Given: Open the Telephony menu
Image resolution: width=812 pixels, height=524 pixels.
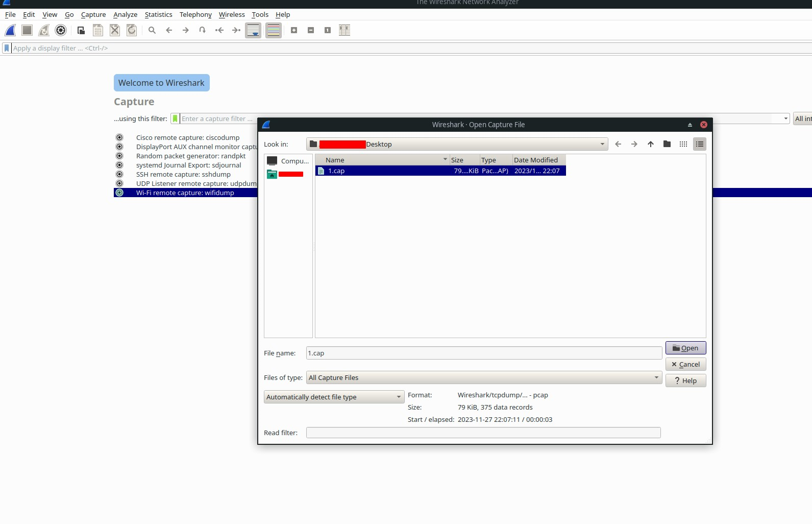Looking at the screenshot, I should [x=195, y=15].
